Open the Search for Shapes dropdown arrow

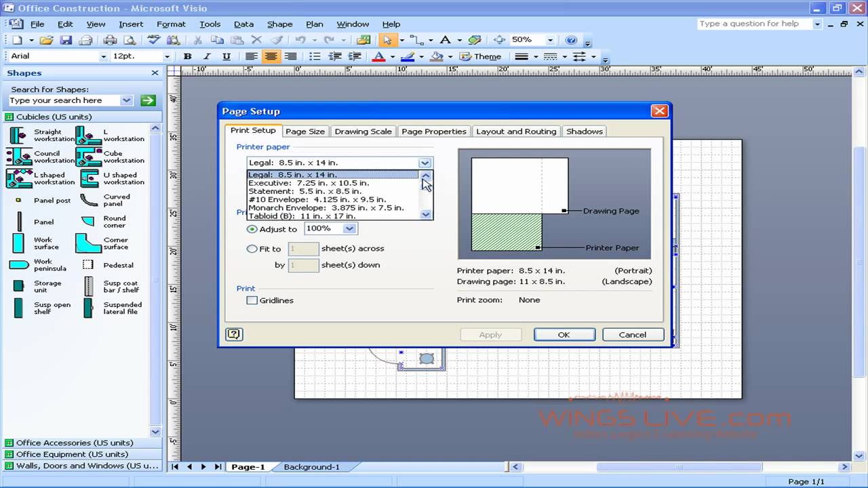coord(126,100)
